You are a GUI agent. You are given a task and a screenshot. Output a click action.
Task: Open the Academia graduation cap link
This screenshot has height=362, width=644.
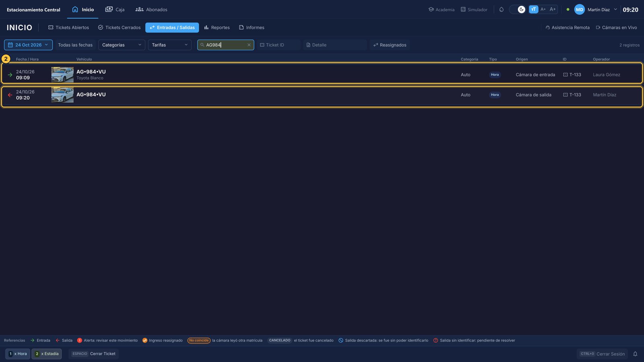[442, 9]
